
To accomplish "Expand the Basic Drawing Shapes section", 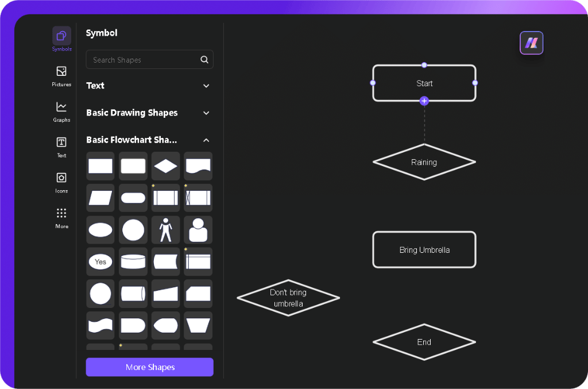I will (206, 113).
